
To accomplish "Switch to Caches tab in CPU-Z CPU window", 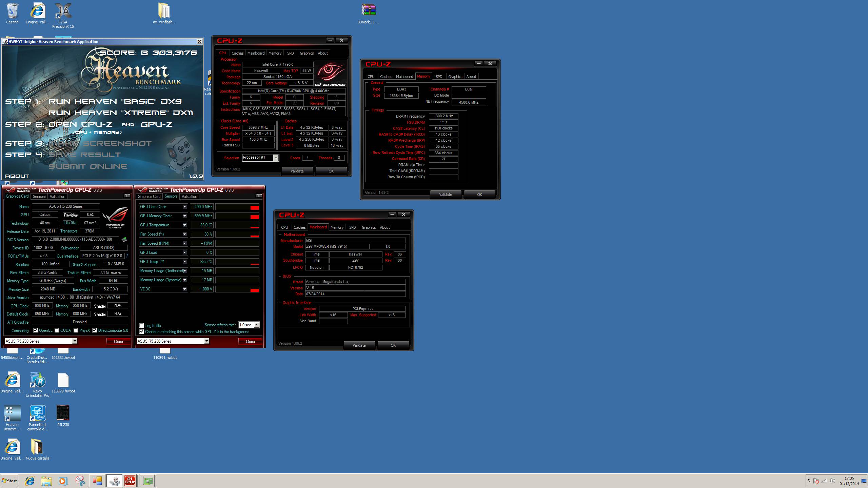I will (237, 53).
